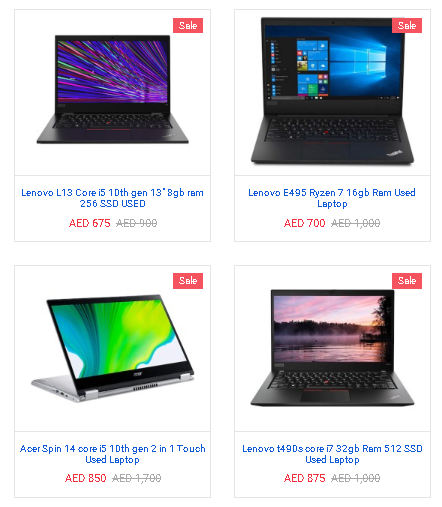The image size is (442, 507).
Task: Click the AED 850 sale price
Action: [85, 478]
